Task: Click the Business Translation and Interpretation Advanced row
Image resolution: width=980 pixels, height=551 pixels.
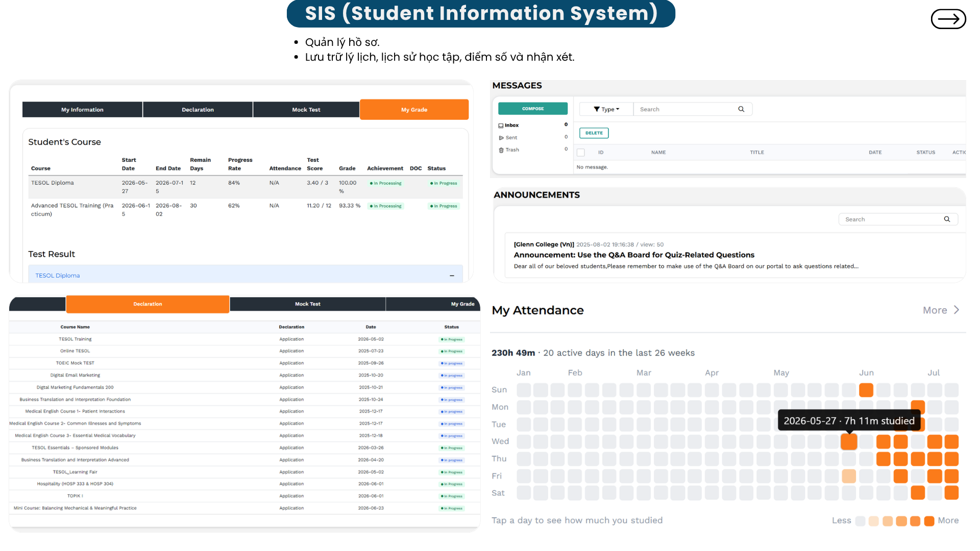Action: 244,460
